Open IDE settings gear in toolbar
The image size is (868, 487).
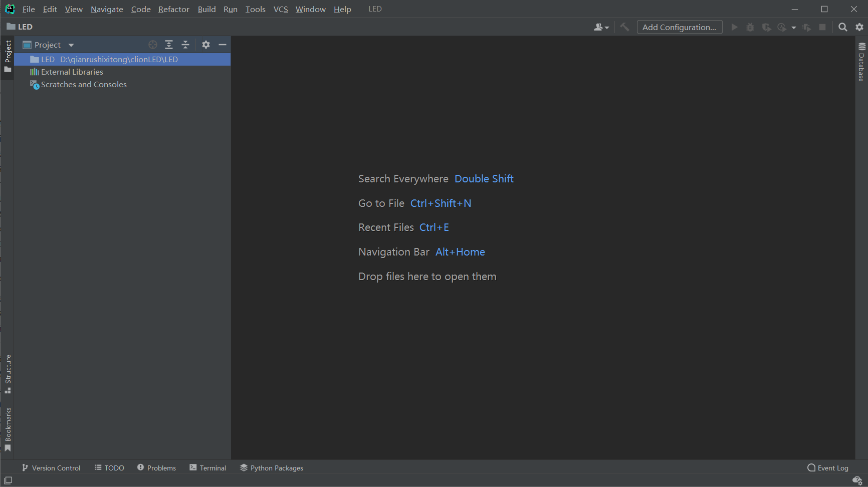[859, 27]
